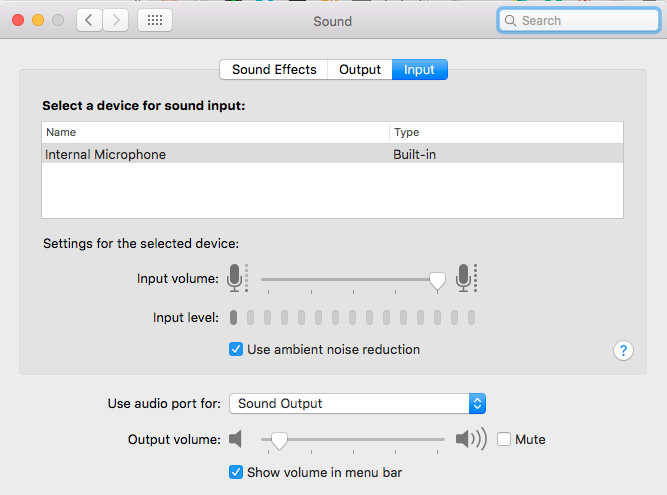The height and width of the screenshot is (495, 667).
Task: Click the quiet speaker icon by Output volume
Action: click(235, 439)
